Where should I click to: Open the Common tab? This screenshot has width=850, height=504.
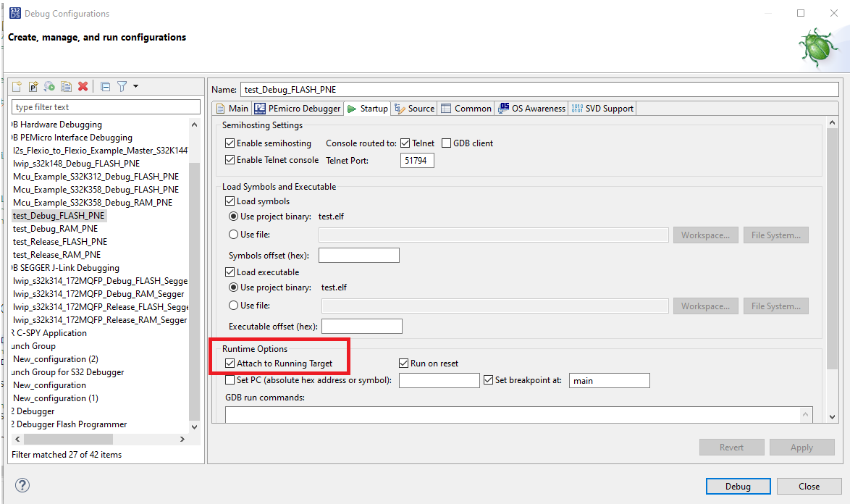point(466,109)
